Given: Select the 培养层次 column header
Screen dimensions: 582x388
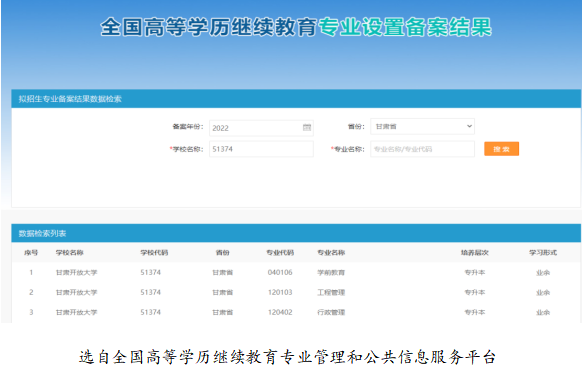Looking at the screenshot, I should pos(475,252).
